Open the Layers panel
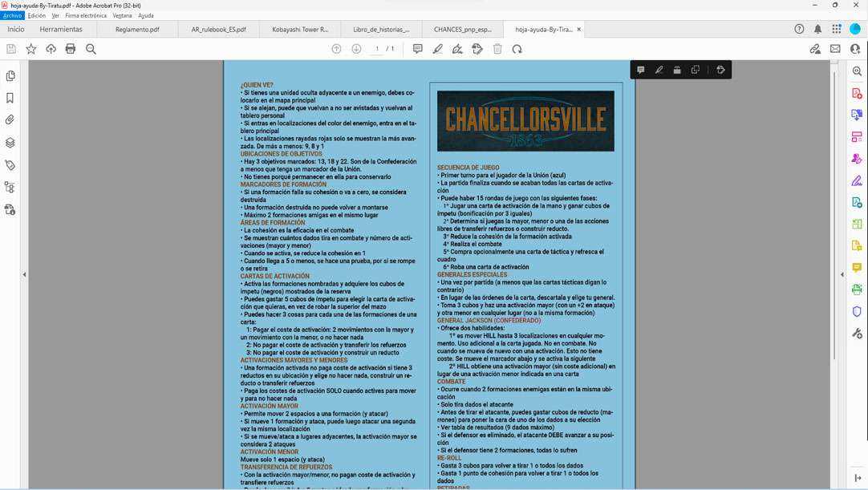Screen dimensions: 868x490 pyautogui.click(x=10, y=143)
